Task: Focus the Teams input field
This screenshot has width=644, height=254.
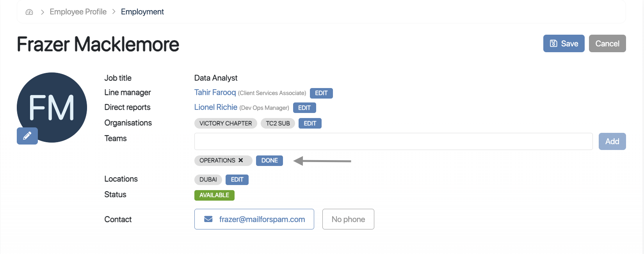Action: [x=393, y=141]
